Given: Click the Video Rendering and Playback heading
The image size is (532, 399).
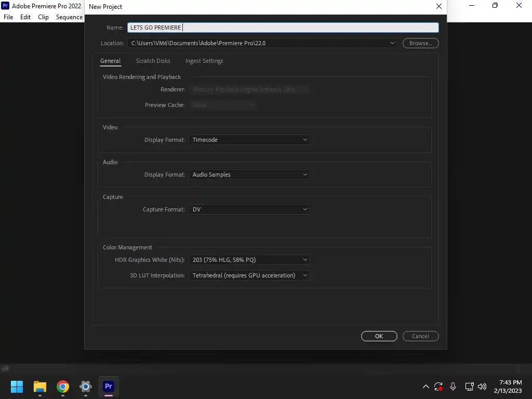Looking at the screenshot, I should pos(142,77).
